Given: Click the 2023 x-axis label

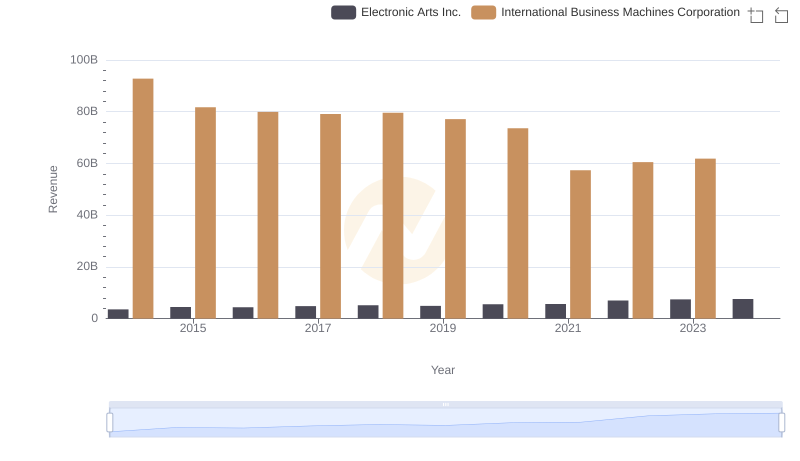Looking at the screenshot, I should pyautogui.click(x=693, y=328).
